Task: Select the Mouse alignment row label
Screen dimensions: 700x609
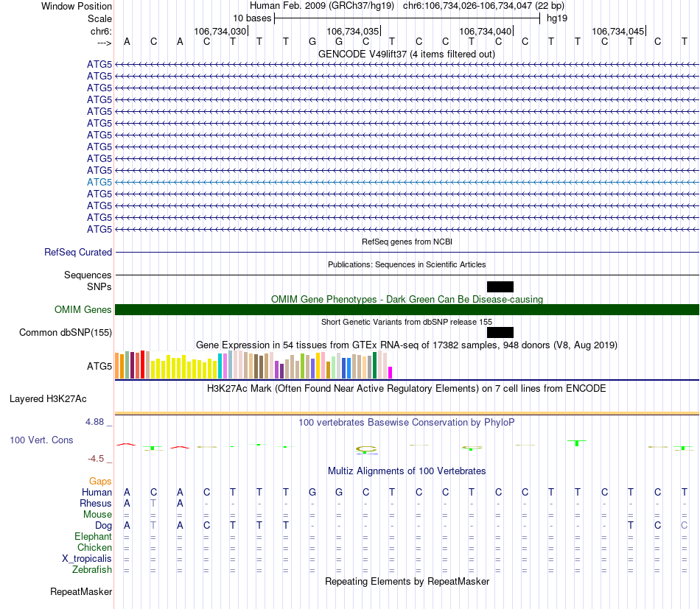Action: point(97,515)
